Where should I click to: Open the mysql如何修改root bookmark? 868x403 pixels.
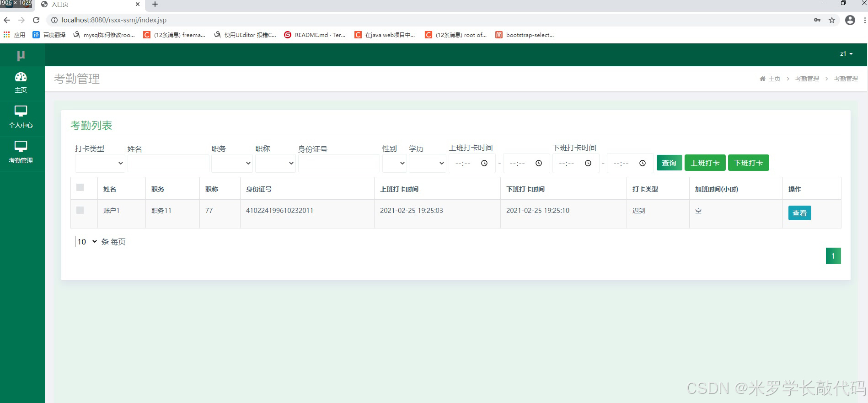104,35
